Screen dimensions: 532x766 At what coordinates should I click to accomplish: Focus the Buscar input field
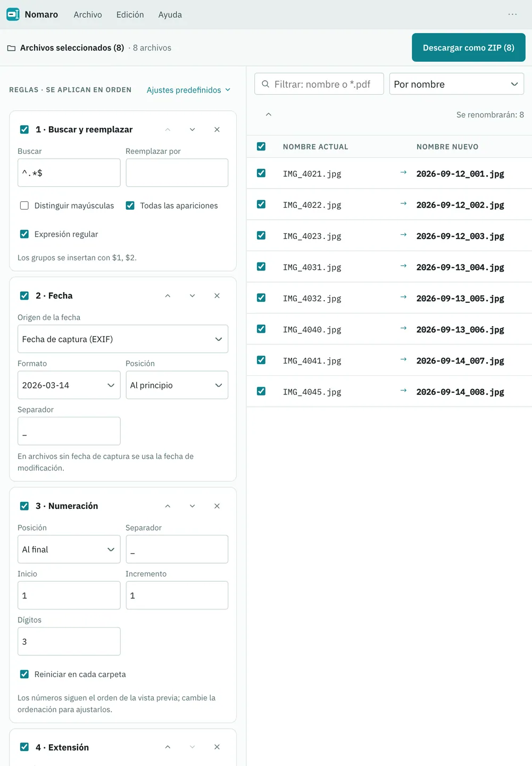[69, 172]
